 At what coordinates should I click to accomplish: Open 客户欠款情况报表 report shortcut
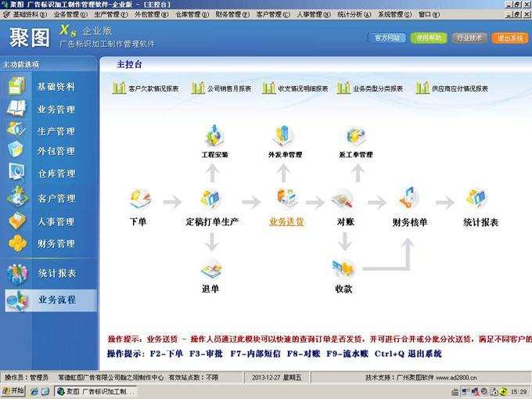click(146, 88)
